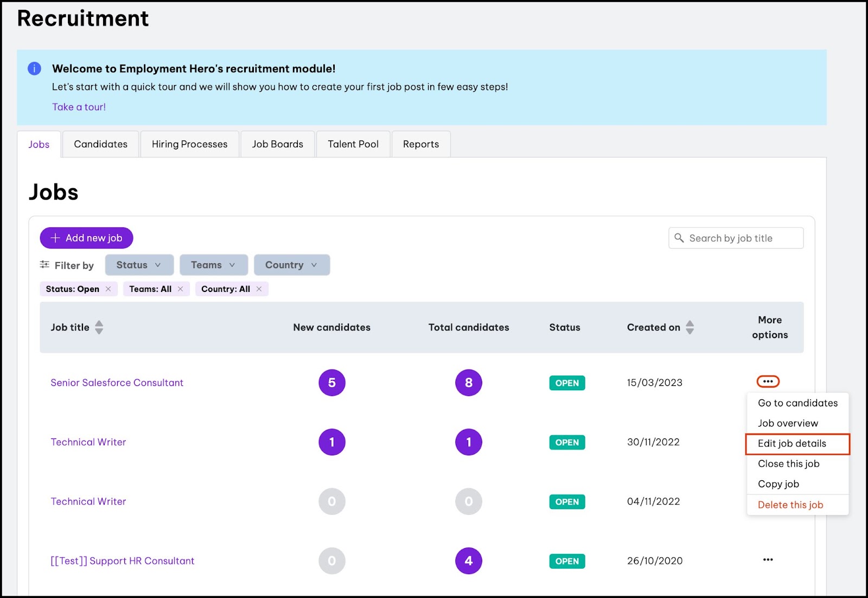868x598 pixels.
Task: Click the three-dot menu for Senior Salesforce Consultant
Action: tap(768, 381)
